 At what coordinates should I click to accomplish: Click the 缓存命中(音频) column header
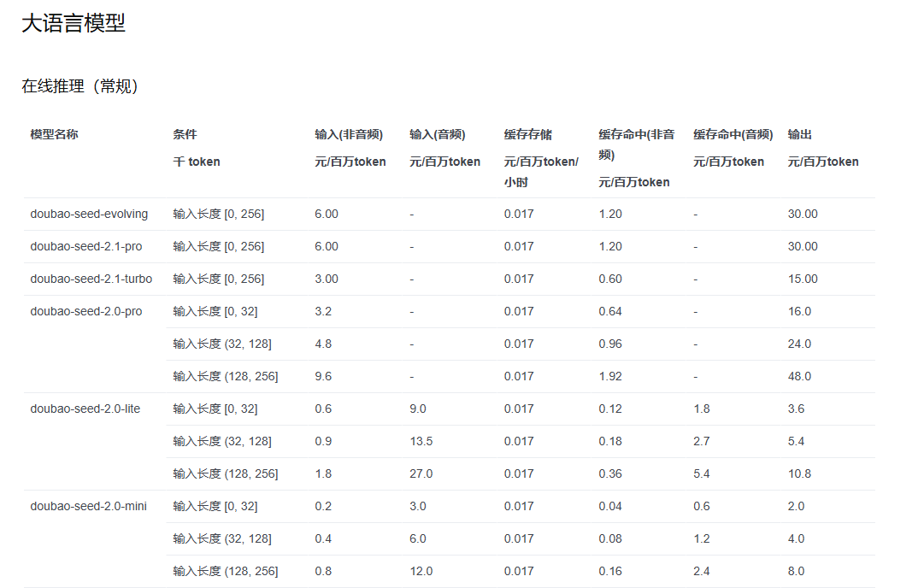coord(733,134)
